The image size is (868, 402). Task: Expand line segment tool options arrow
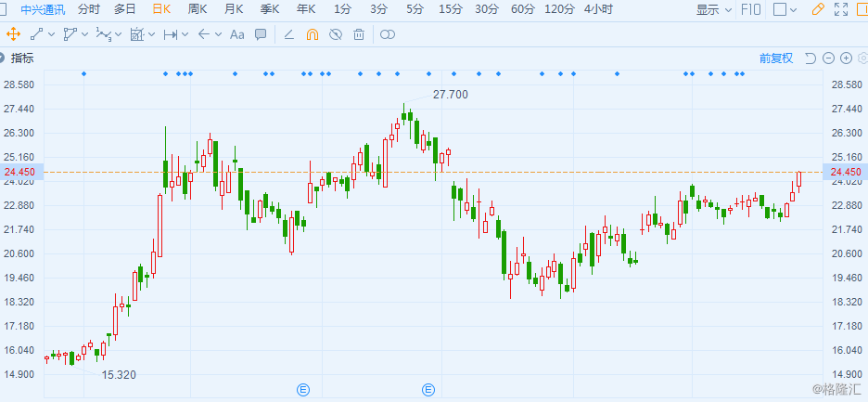(x=52, y=34)
